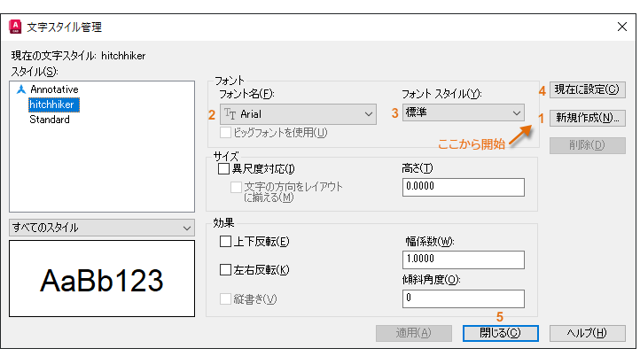Image resolution: width=640 pixels, height=364 pixels.
Task: Toggle the 上下反転 checkbox
Action: click(225, 241)
